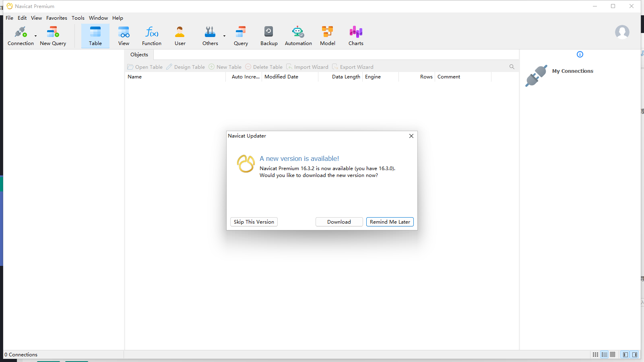
Task: Toggle the left navigation pane
Action: point(625,355)
